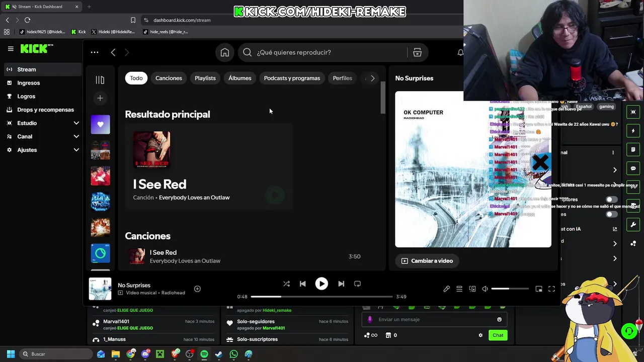Skip to previous track

point(302,284)
